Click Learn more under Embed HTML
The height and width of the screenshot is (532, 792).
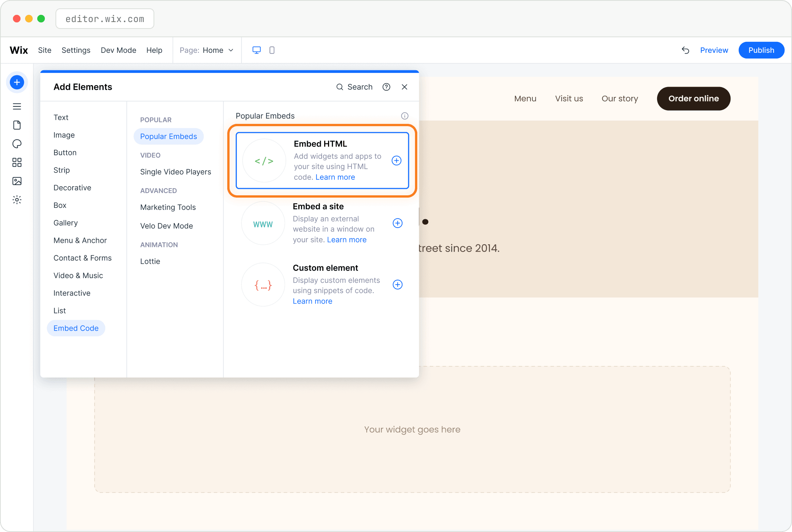[x=335, y=177]
